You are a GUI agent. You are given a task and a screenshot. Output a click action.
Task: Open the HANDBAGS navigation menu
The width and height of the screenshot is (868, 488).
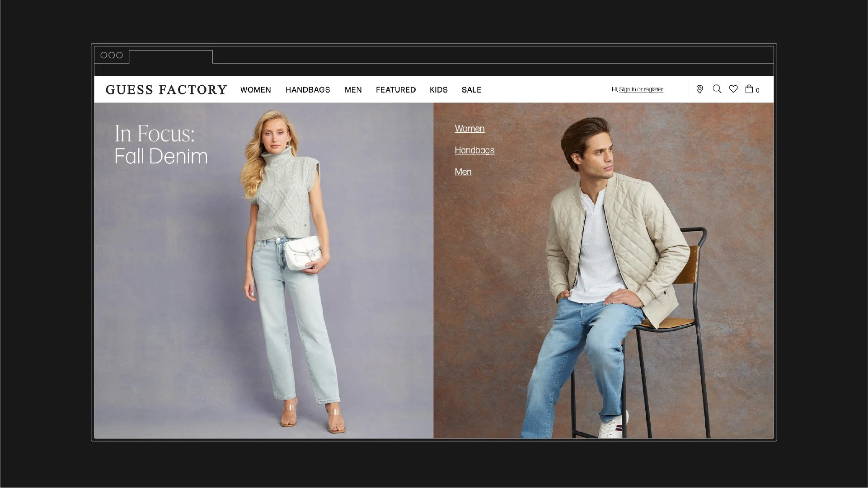(x=307, y=90)
